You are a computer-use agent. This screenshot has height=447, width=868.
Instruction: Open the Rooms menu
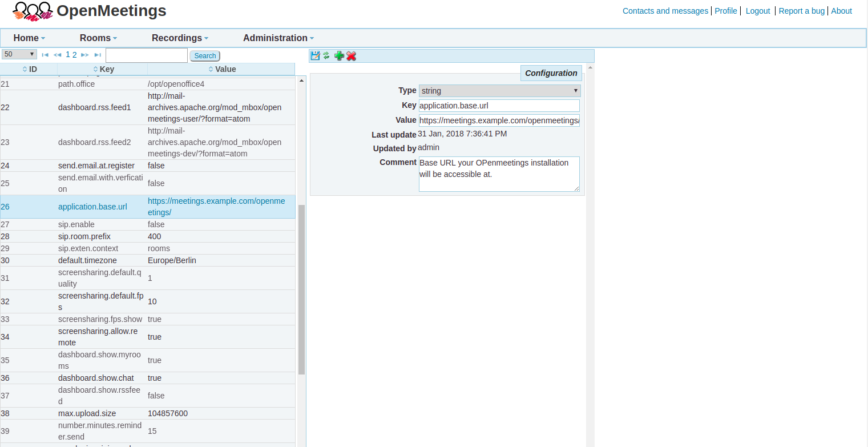[x=98, y=38]
